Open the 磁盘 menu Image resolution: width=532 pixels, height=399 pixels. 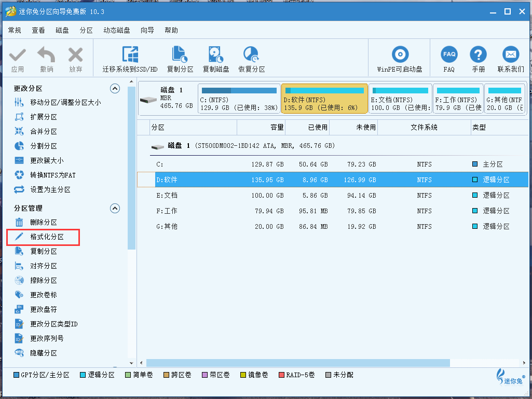point(62,30)
